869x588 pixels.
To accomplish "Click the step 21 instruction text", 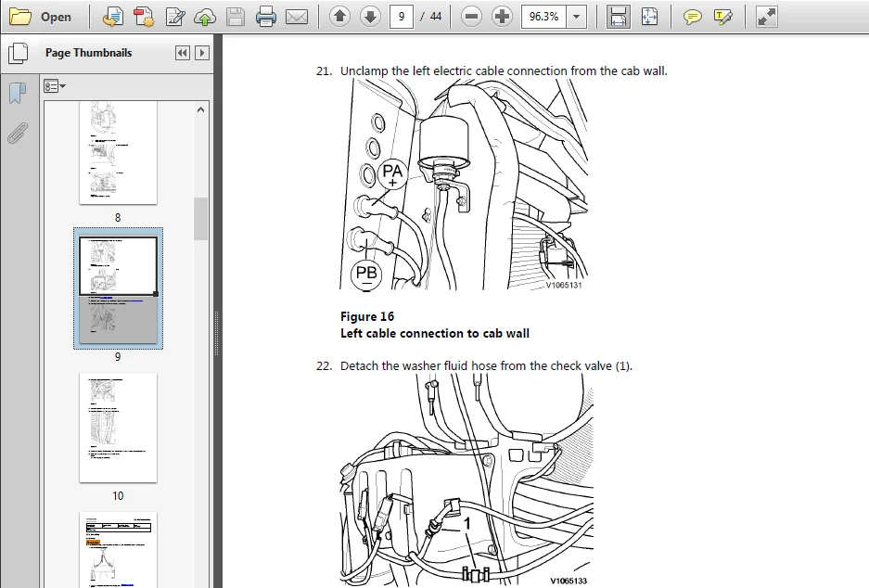I will coord(504,70).
